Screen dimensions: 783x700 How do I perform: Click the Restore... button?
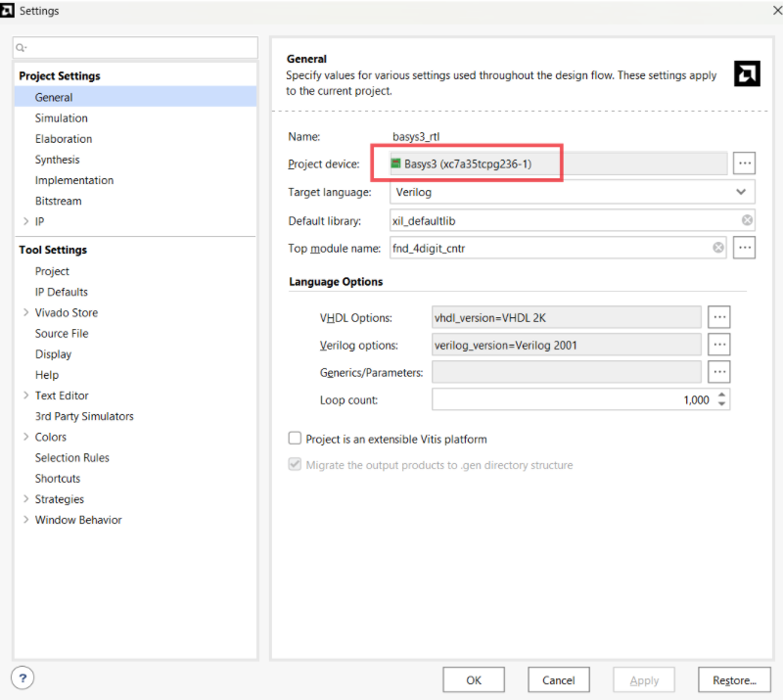coord(734,680)
